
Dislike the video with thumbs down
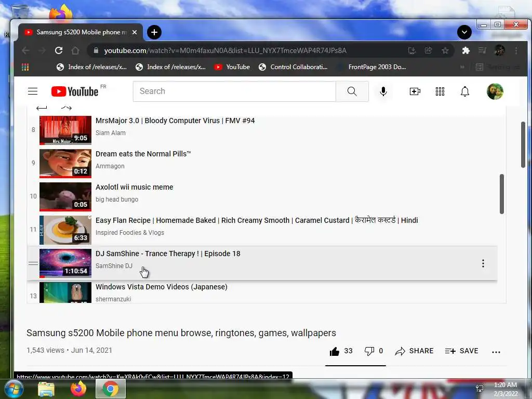[x=374, y=351]
